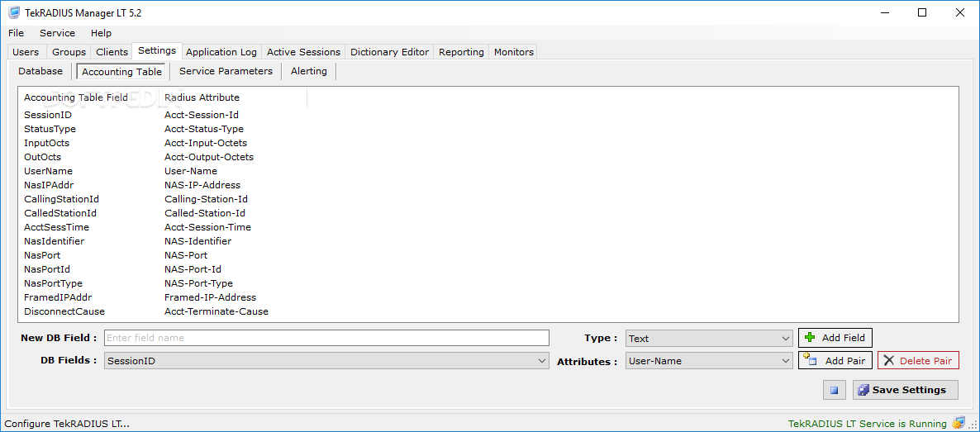Click the Configure TekRADIUS LT status text
The width and height of the screenshot is (980, 432).
(67, 423)
